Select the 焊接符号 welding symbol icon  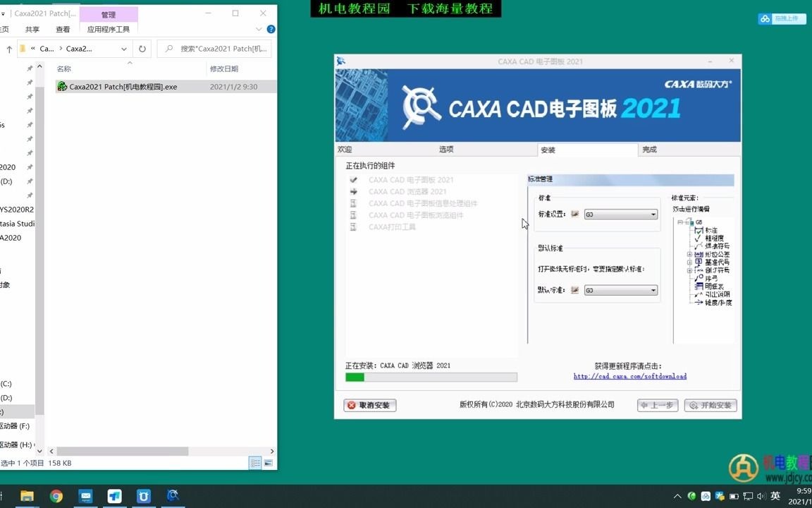click(698, 246)
